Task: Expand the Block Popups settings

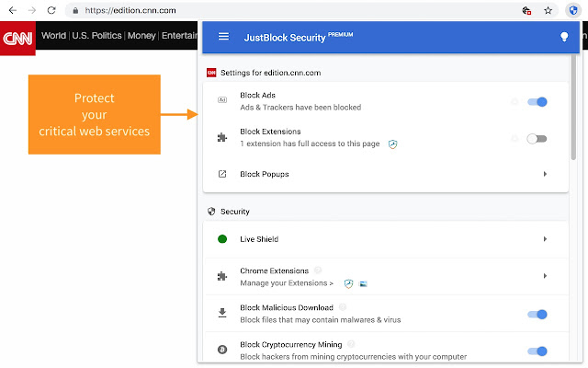Action: [x=545, y=174]
